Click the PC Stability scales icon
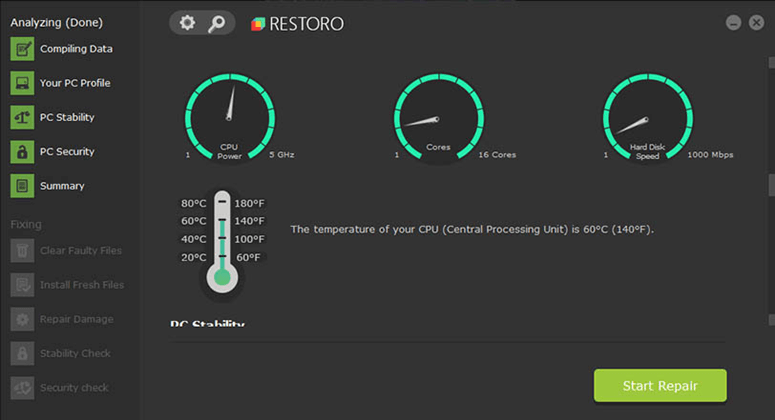775x420 pixels. 22,117
